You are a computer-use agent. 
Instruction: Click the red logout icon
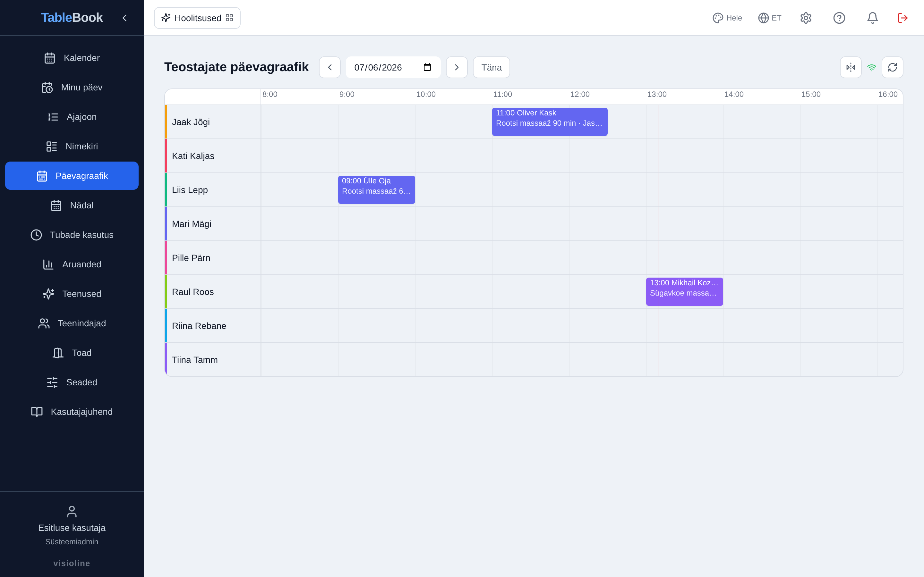[x=903, y=18]
